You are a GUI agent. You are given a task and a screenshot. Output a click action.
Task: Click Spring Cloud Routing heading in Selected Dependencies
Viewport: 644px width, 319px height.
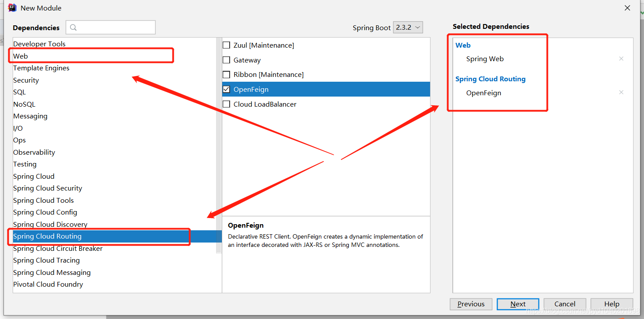pyautogui.click(x=490, y=79)
